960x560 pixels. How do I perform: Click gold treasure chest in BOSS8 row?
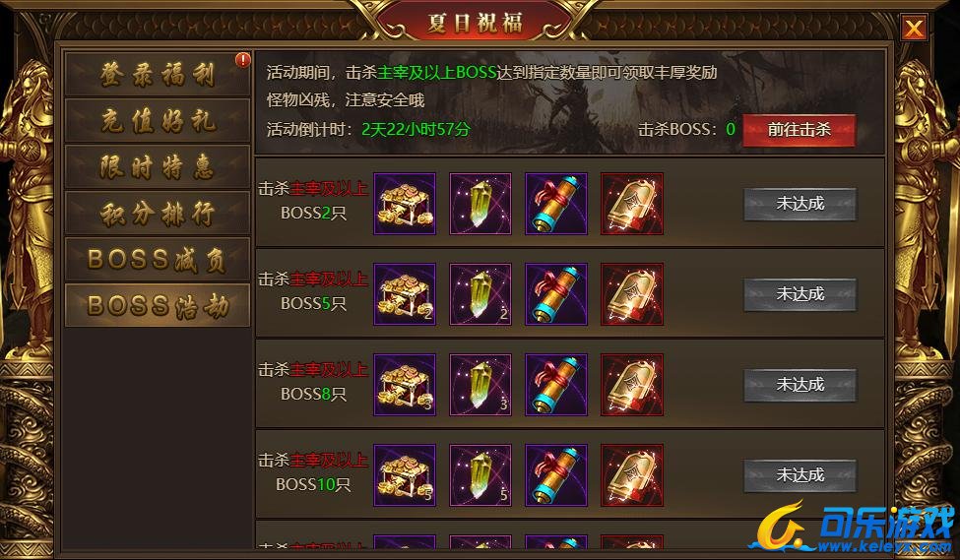point(405,385)
